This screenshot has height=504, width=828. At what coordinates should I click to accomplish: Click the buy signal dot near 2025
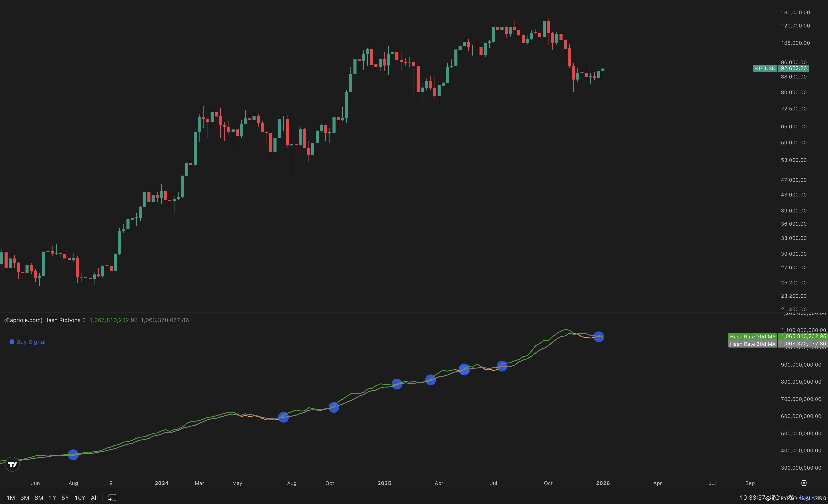tap(397, 384)
